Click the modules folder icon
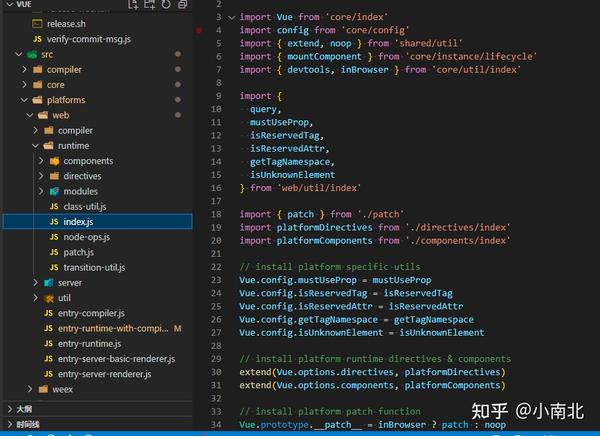 click(54, 191)
